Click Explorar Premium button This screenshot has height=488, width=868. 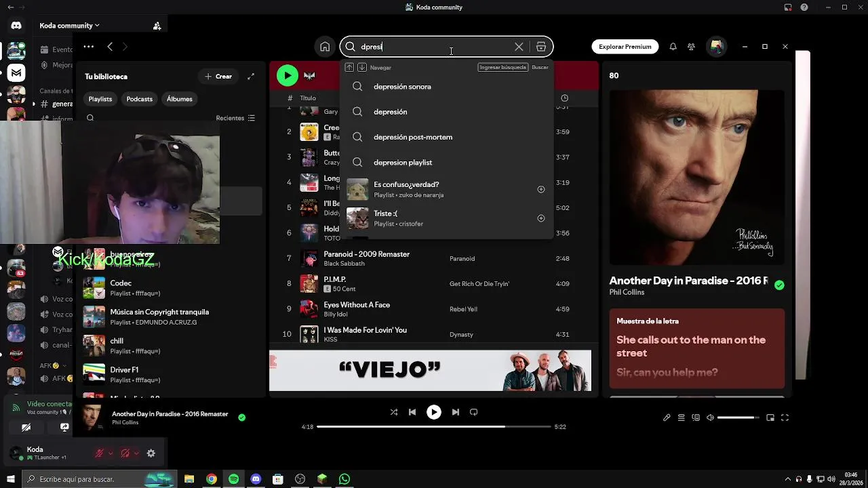[x=625, y=47]
